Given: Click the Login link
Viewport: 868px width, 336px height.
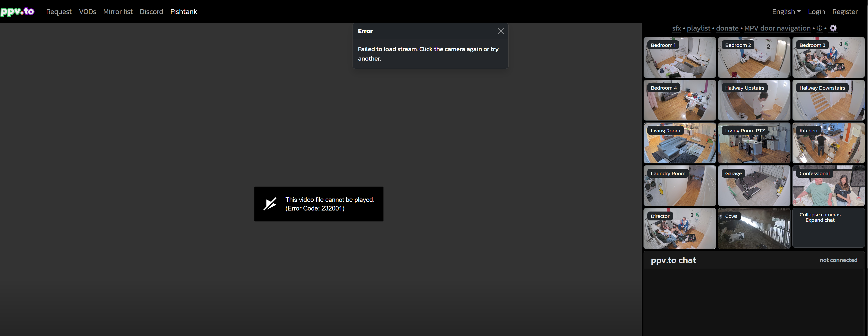Looking at the screenshot, I should click(816, 12).
